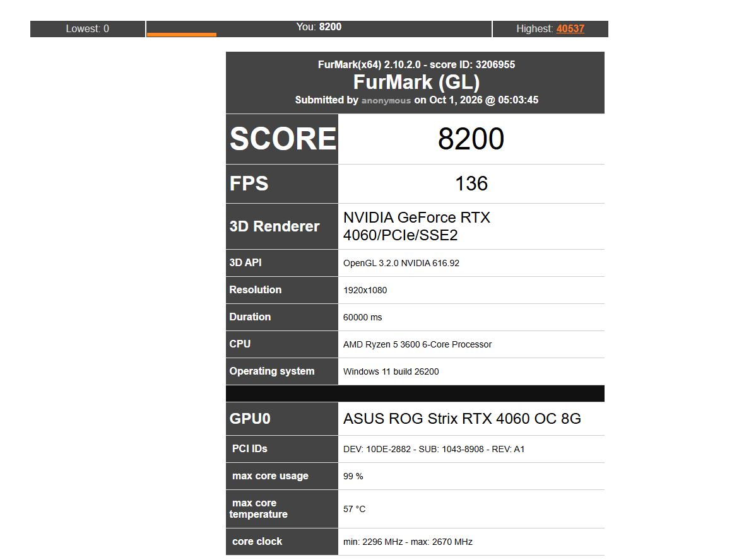Viewport: 744px width, 560px height.
Task: Click the GPU0 row label
Action: (250, 419)
